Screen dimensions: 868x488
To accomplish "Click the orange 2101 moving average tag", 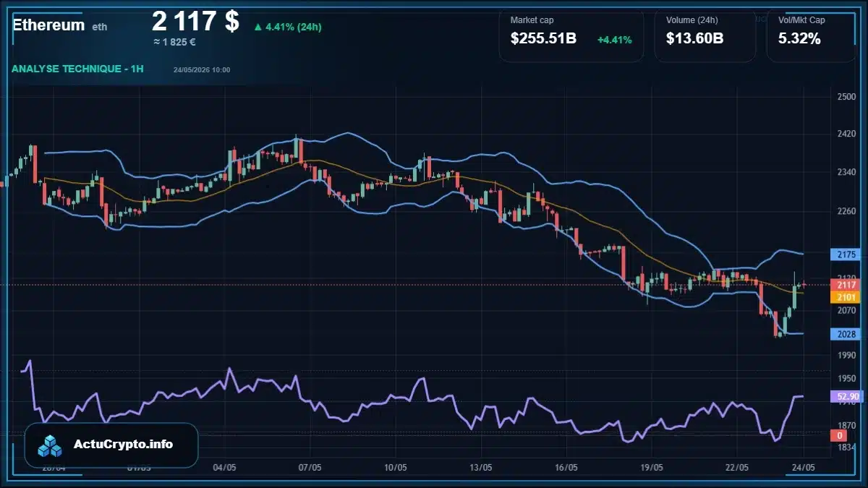I will click(846, 297).
